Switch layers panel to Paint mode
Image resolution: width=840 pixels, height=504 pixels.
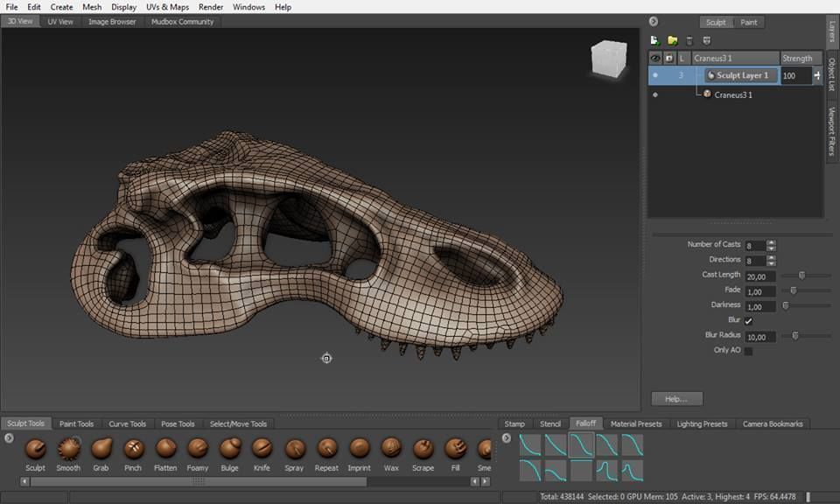(x=749, y=22)
